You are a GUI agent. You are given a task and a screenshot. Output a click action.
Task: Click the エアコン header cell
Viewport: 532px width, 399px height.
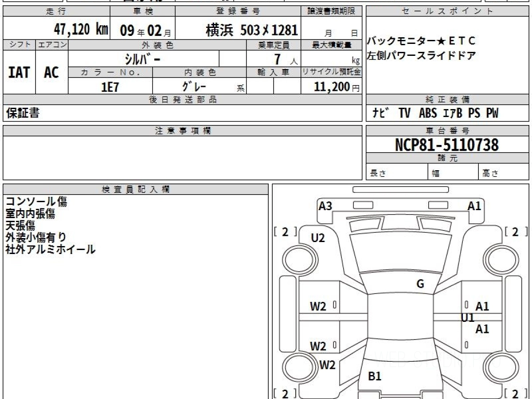52,45
